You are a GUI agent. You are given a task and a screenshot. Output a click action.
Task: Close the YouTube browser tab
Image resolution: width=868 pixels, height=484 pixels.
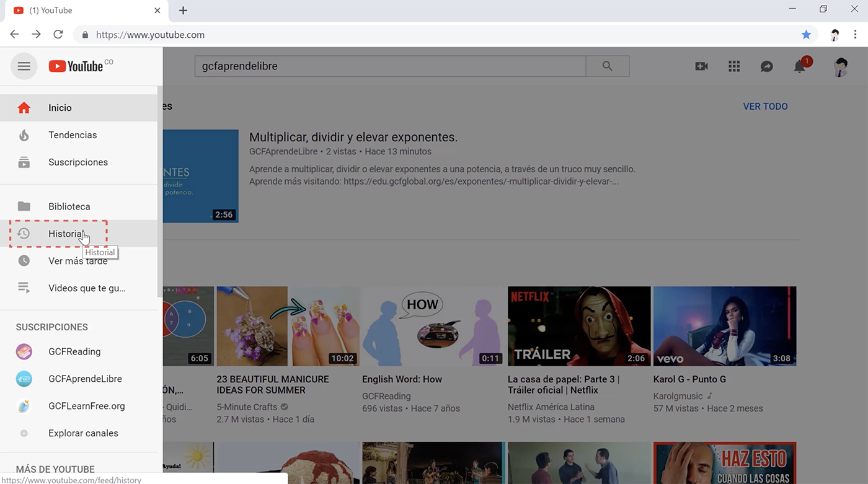pyautogui.click(x=157, y=11)
